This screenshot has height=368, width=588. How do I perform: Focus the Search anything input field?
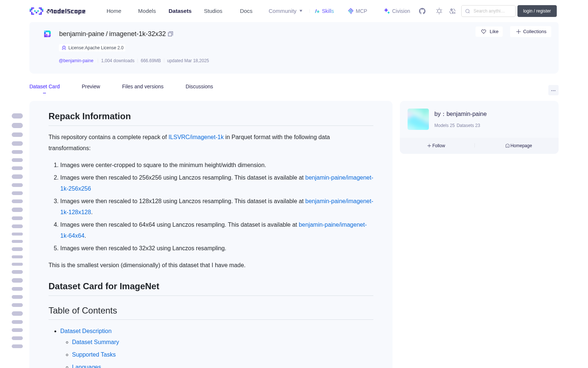[x=488, y=11]
